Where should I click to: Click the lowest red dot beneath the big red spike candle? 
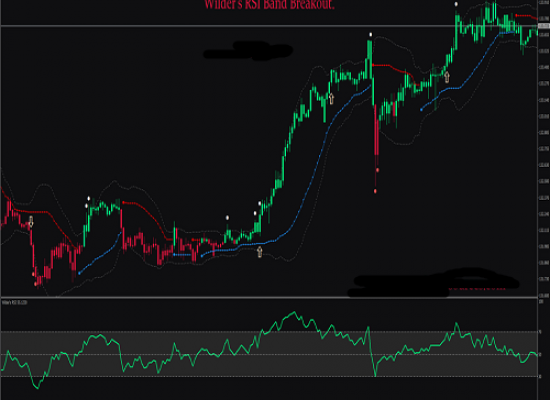[x=375, y=191]
